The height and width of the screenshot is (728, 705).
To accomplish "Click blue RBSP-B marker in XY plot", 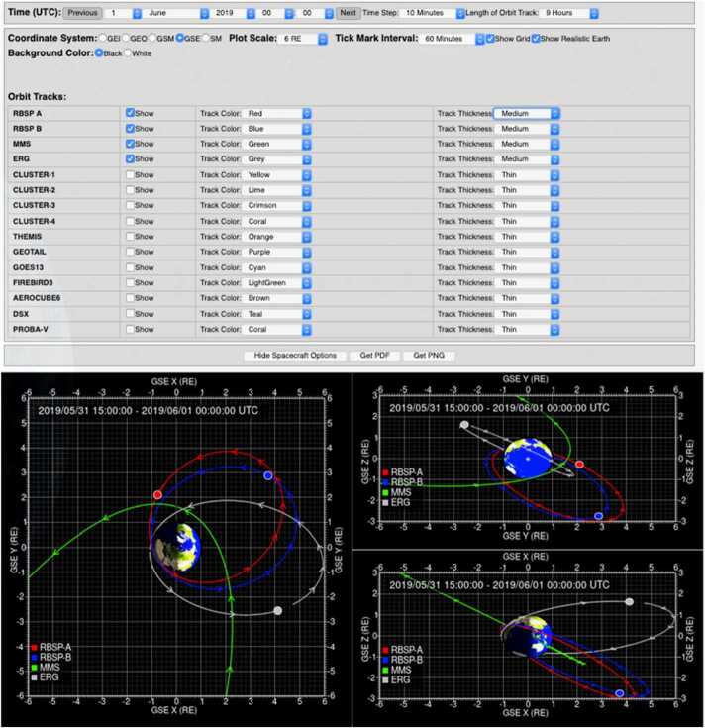I will pyautogui.click(x=267, y=475).
